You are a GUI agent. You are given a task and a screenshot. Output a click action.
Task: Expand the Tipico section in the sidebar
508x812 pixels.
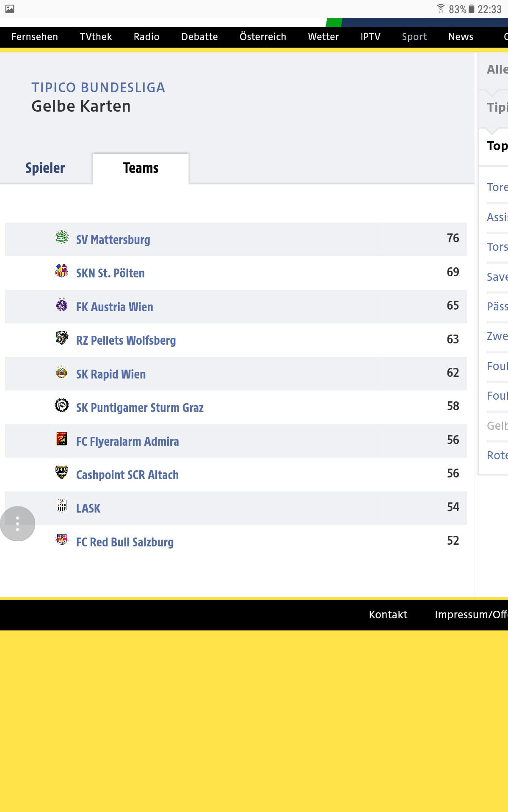coord(497,107)
